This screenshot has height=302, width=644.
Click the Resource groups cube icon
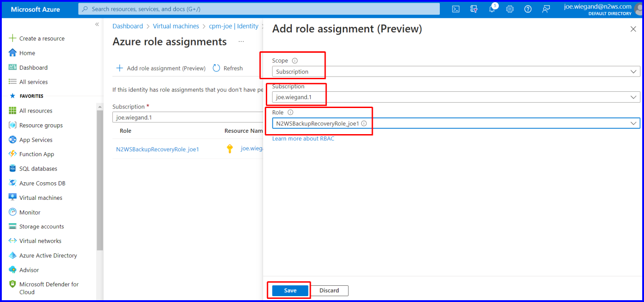point(13,125)
